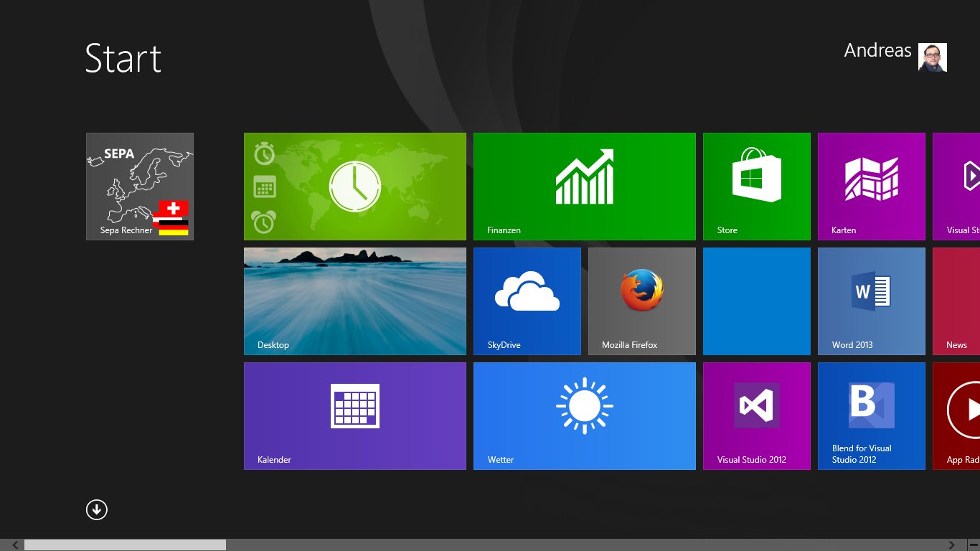Open the cut-off Visual Studio tile beside Karten

click(x=956, y=187)
